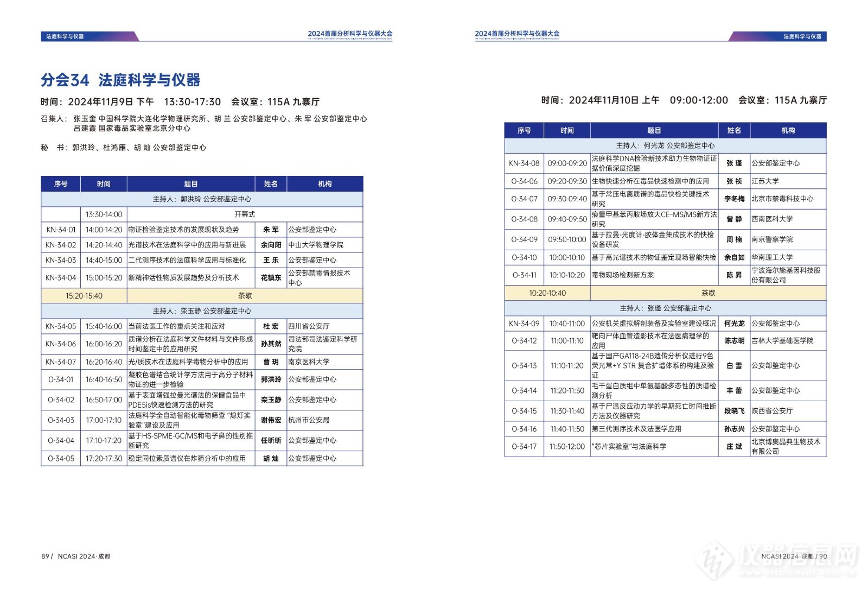Click the name '孙其然'
Image resolution: width=868 pixels, height=589 pixels.
(271, 344)
